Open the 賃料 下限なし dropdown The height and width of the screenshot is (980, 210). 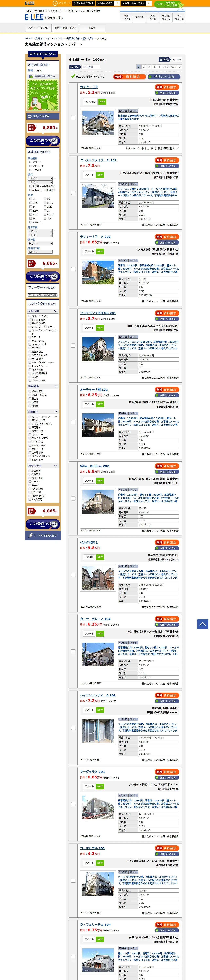click(40, 178)
